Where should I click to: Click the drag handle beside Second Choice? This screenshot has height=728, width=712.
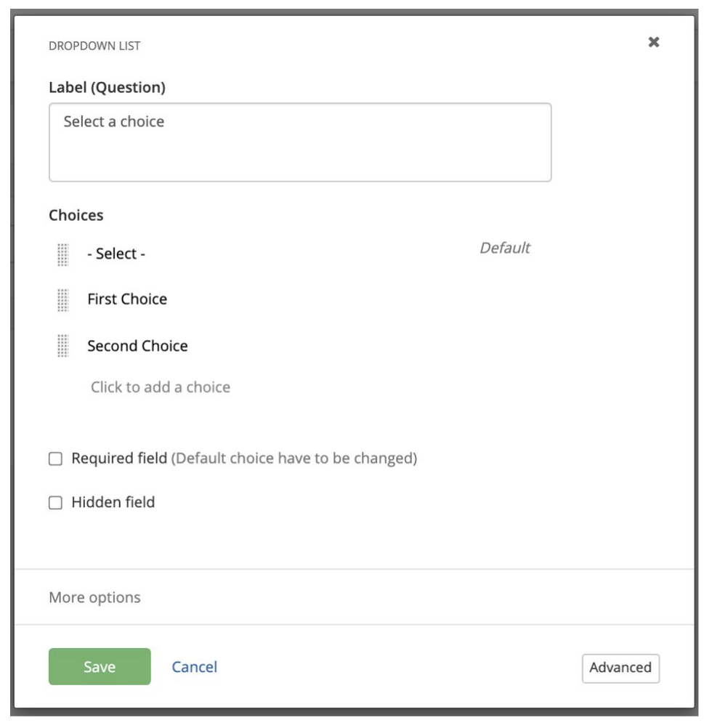[x=62, y=346]
